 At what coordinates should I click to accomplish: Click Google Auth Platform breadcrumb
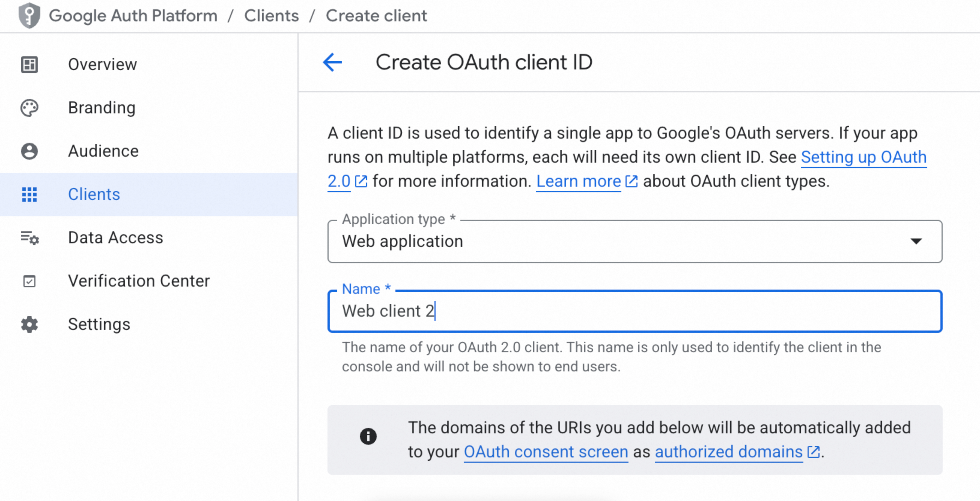tap(133, 16)
